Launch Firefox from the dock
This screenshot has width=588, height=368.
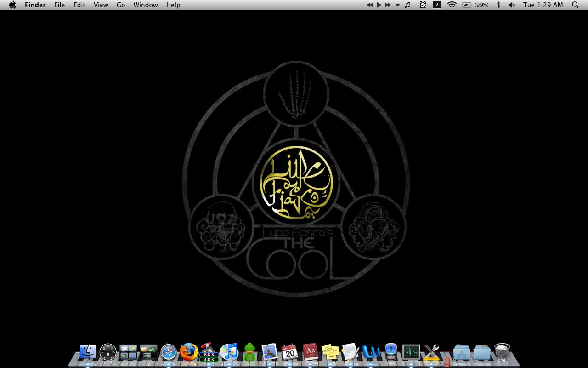[188, 352]
